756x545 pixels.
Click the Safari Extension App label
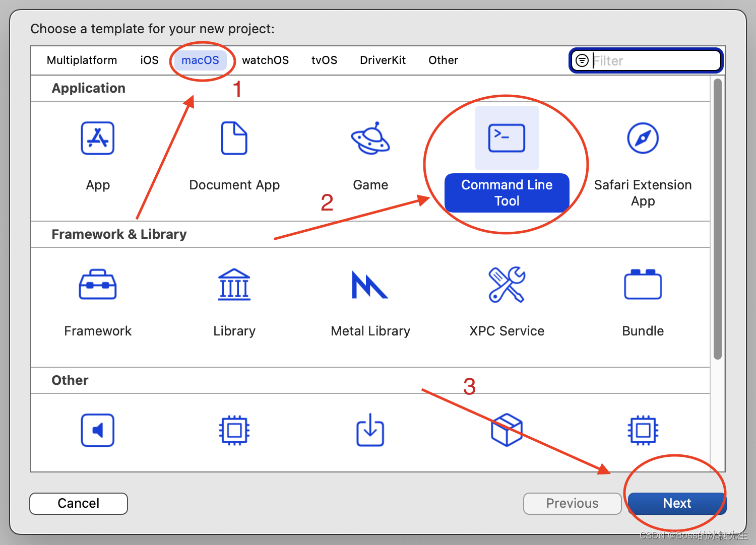click(x=643, y=193)
